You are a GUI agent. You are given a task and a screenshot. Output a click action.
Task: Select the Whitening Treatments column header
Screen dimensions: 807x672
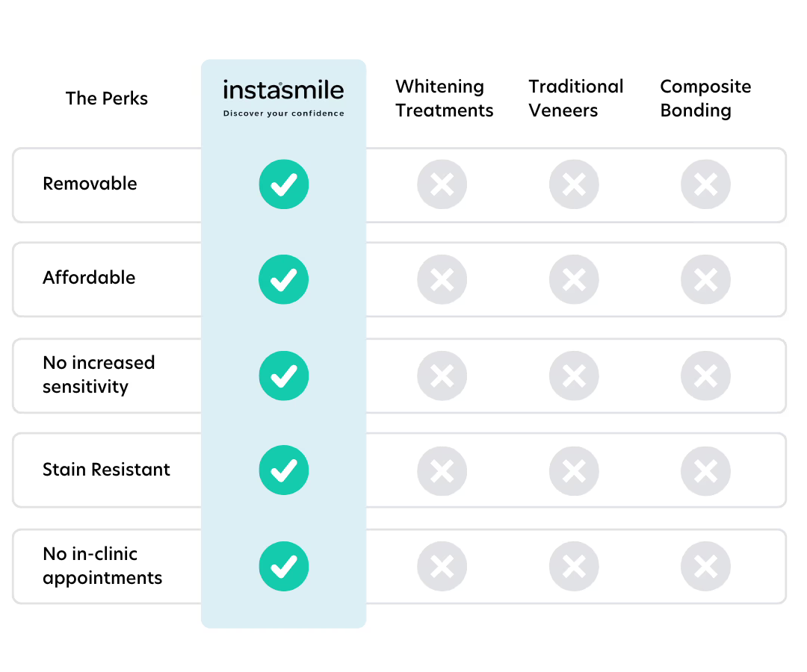coord(444,99)
